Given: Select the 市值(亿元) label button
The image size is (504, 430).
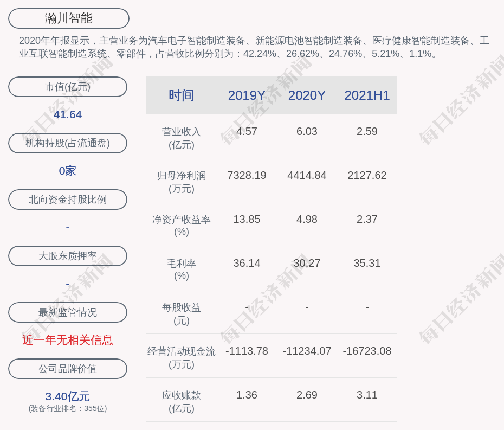Looking at the screenshot, I should click(68, 87).
